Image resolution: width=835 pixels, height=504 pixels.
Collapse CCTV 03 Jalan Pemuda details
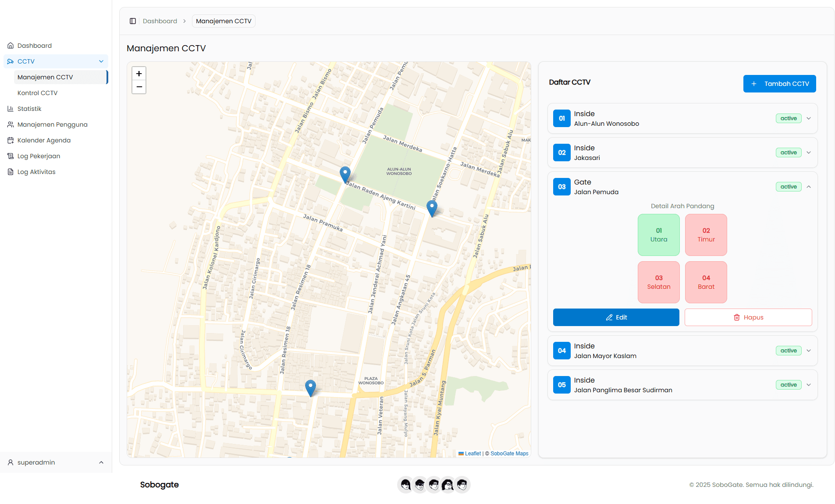[809, 187]
